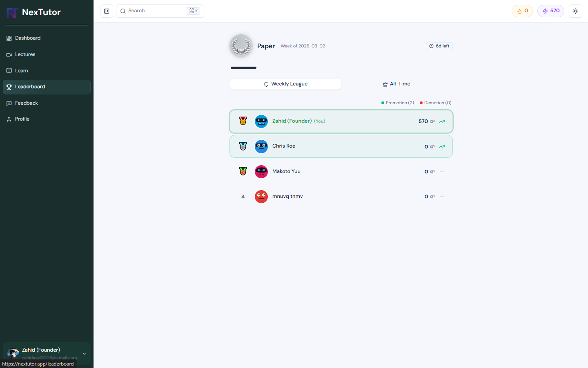Image resolution: width=588 pixels, height=368 pixels.
Task: Focus the Search field
Action: click(160, 11)
